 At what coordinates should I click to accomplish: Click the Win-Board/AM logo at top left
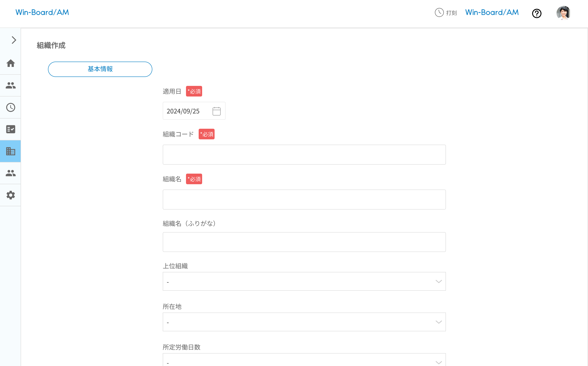[x=42, y=12]
